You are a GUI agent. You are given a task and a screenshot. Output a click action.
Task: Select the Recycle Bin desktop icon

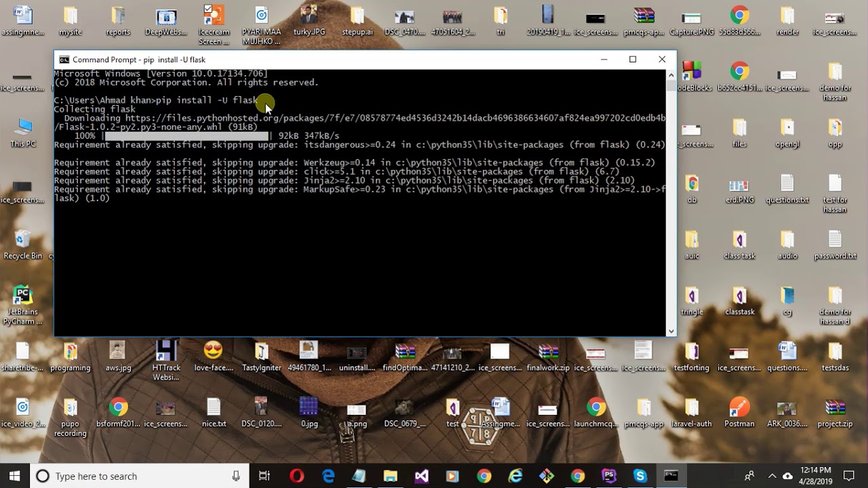(22, 245)
